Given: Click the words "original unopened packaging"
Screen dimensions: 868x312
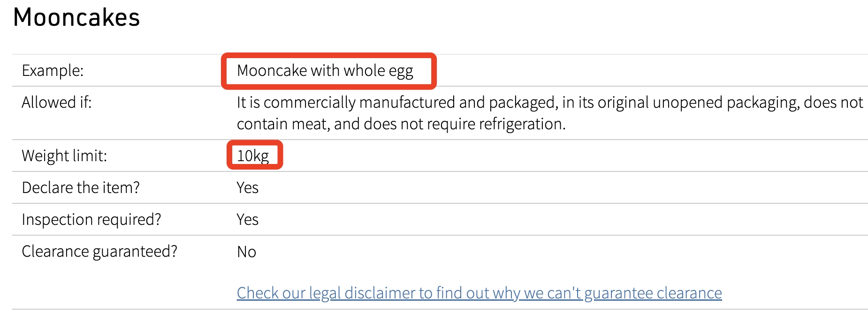Looking at the screenshot, I should (x=687, y=102).
